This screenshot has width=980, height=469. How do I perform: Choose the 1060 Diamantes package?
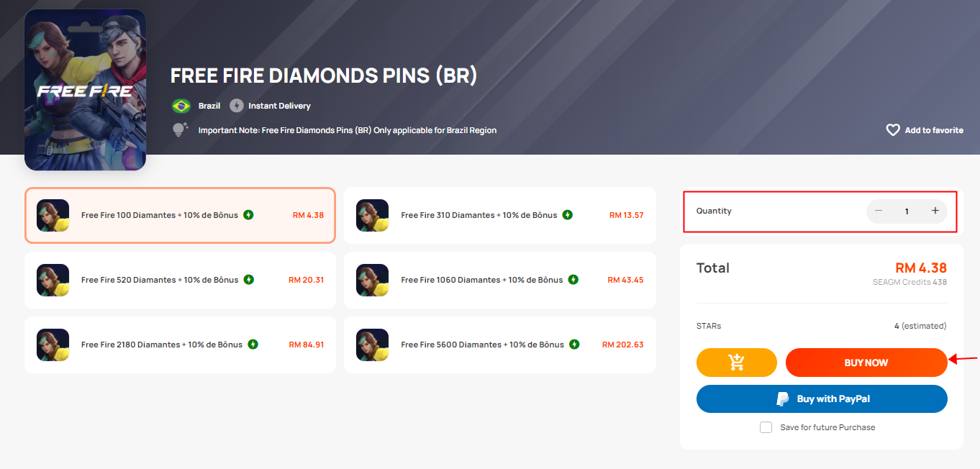point(500,281)
